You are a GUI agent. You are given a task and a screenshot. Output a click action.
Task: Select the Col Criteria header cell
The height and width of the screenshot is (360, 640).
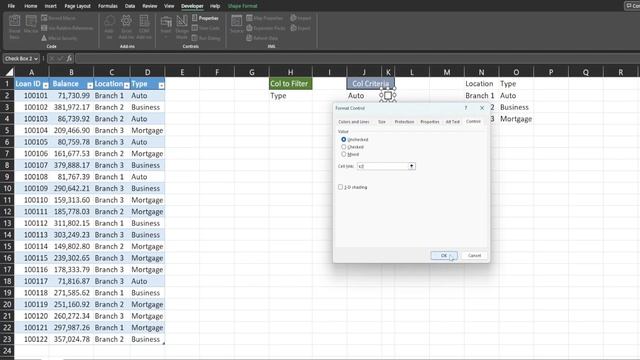(x=370, y=84)
